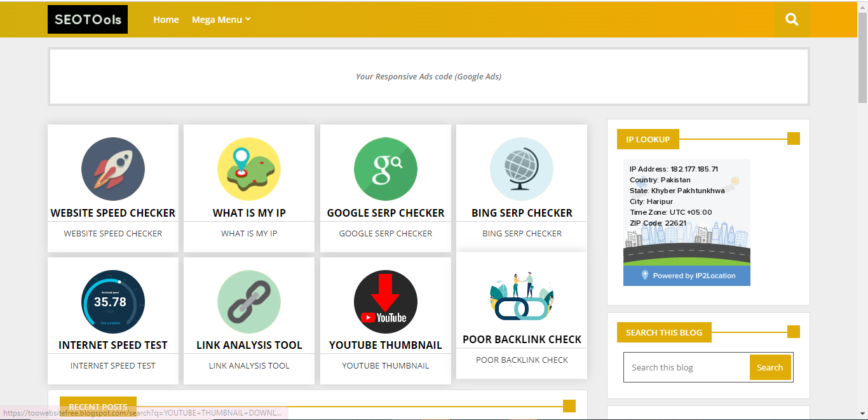Click the Poor Backlink Check subtitle text
Screen dimensions: 868x420
tap(522, 360)
